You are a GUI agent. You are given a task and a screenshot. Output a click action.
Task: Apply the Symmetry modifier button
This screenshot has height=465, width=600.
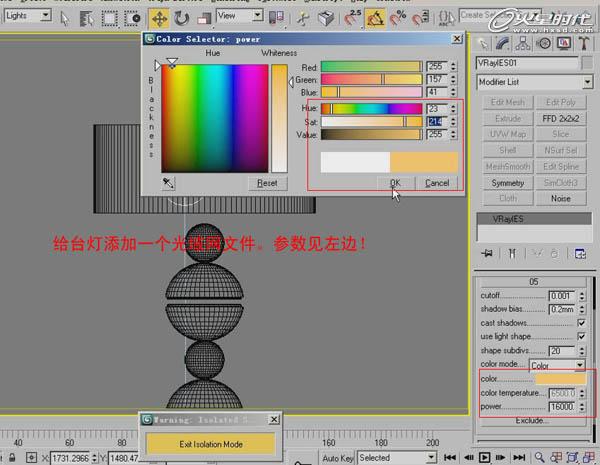pyautogui.click(x=508, y=183)
